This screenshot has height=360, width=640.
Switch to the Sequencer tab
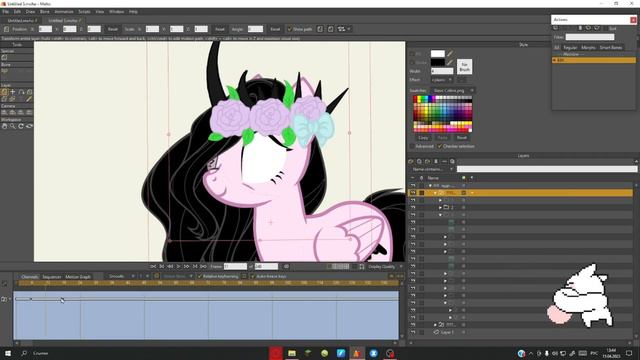(x=51, y=277)
